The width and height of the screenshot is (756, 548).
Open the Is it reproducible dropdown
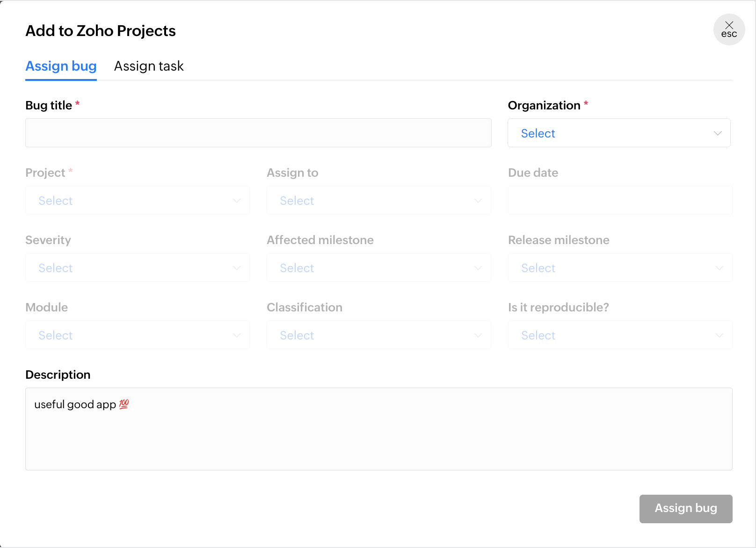[x=620, y=335]
